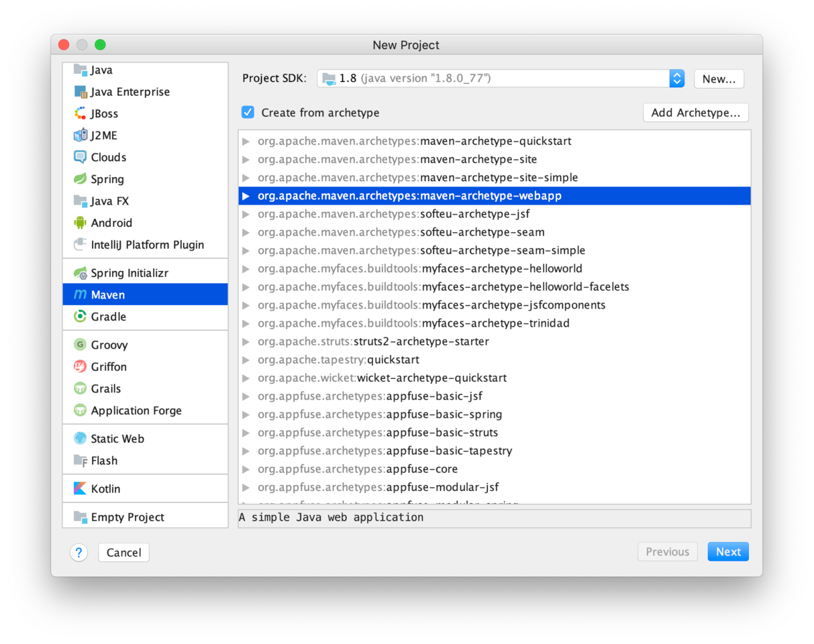Viewport: 814px width, 644px height.
Task: Click the Griffon icon
Action: coord(81,366)
